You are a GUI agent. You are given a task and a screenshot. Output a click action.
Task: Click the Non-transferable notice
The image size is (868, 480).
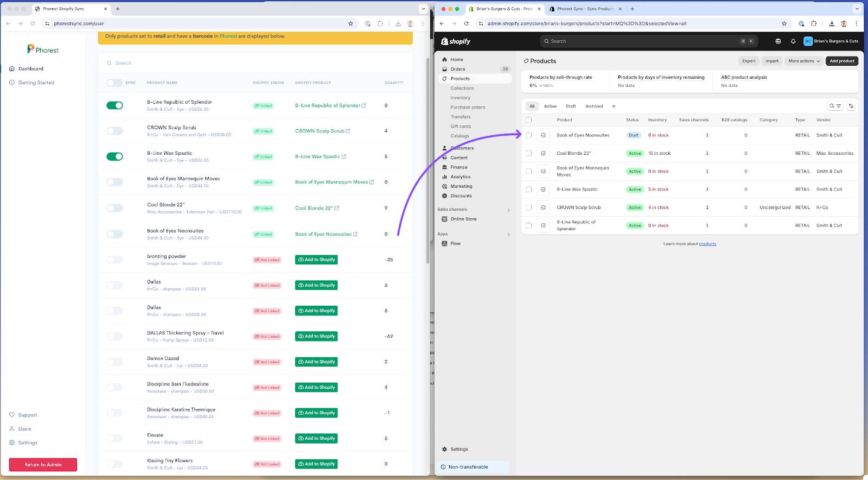tap(473, 467)
